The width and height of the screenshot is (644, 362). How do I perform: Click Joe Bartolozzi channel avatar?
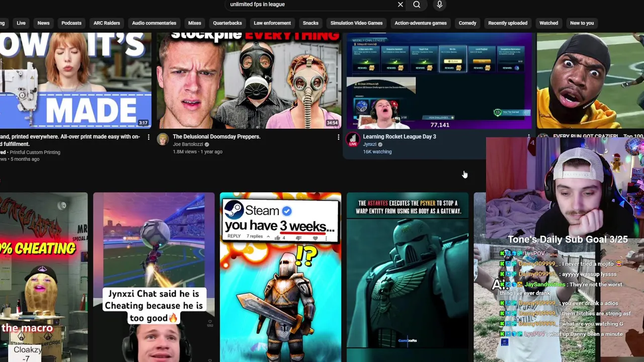[163, 139]
